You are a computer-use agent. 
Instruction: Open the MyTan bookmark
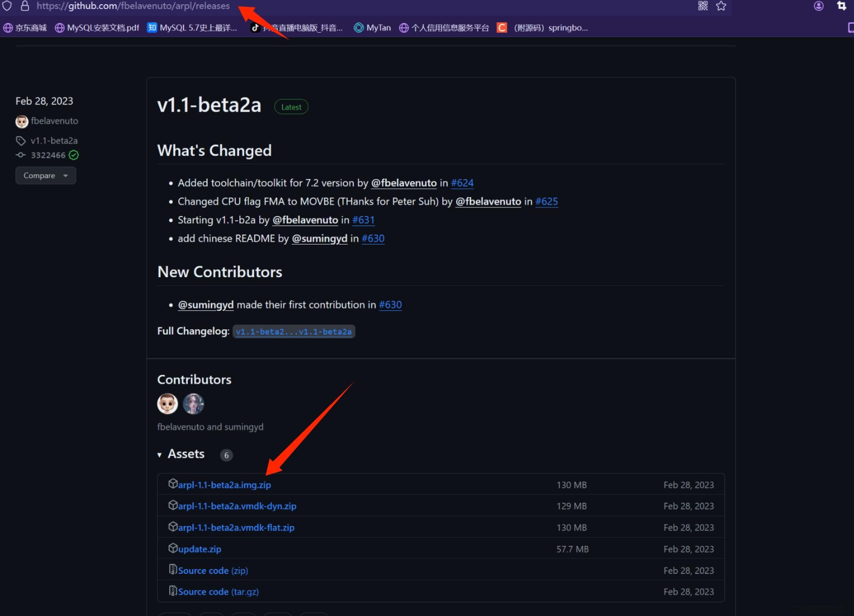pyautogui.click(x=372, y=28)
